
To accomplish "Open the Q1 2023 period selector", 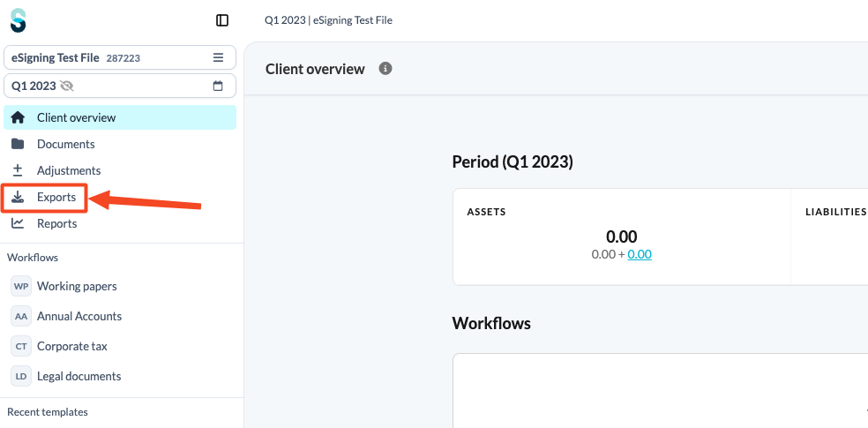I will (x=120, y=86).
